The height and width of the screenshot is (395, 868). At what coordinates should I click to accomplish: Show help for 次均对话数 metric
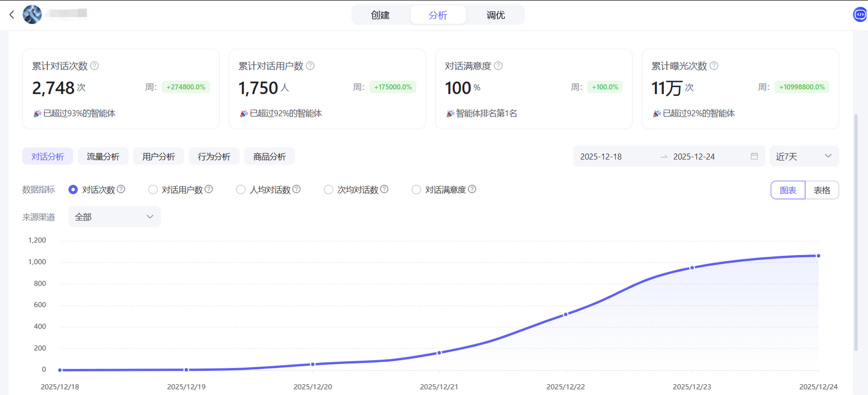pos(384,189)
